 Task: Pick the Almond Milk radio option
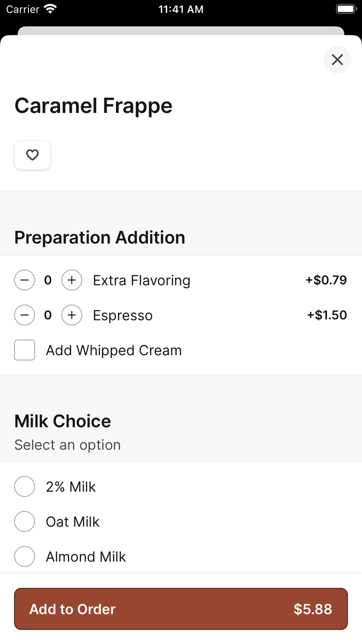24,557
